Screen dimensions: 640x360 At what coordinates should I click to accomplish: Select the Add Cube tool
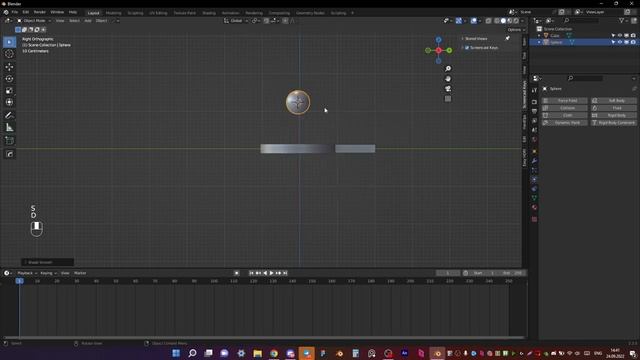(x=9, y=141)
